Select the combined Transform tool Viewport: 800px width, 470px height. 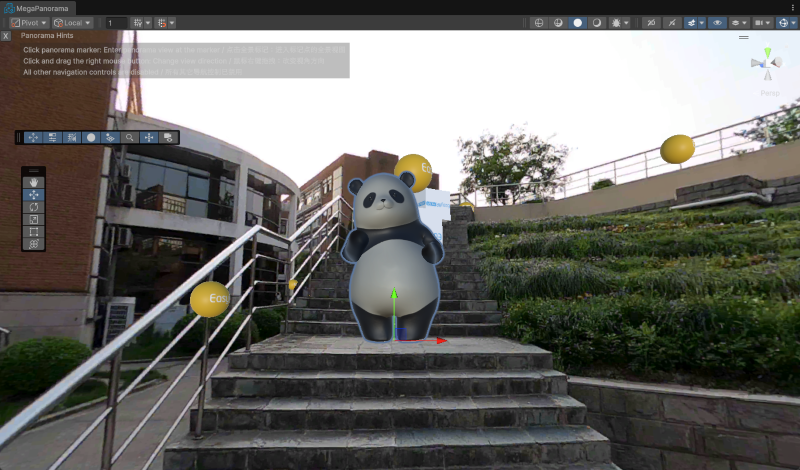[x=34, y=244]
